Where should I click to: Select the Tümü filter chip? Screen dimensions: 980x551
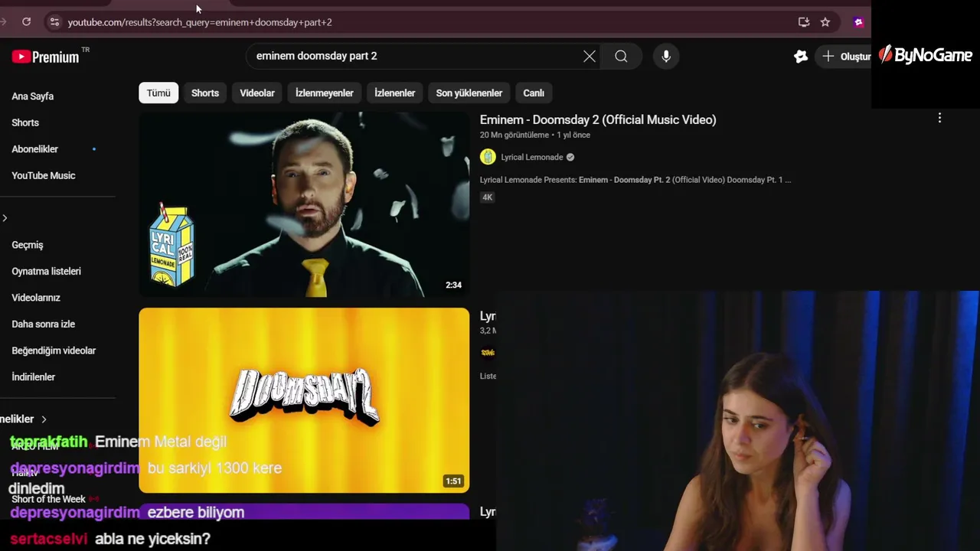[x=158, y=93]
